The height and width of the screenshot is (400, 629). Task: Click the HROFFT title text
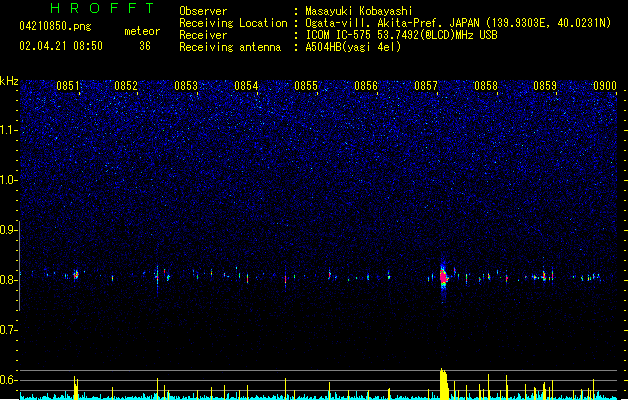pyautogui.click(x=102, y=8)
